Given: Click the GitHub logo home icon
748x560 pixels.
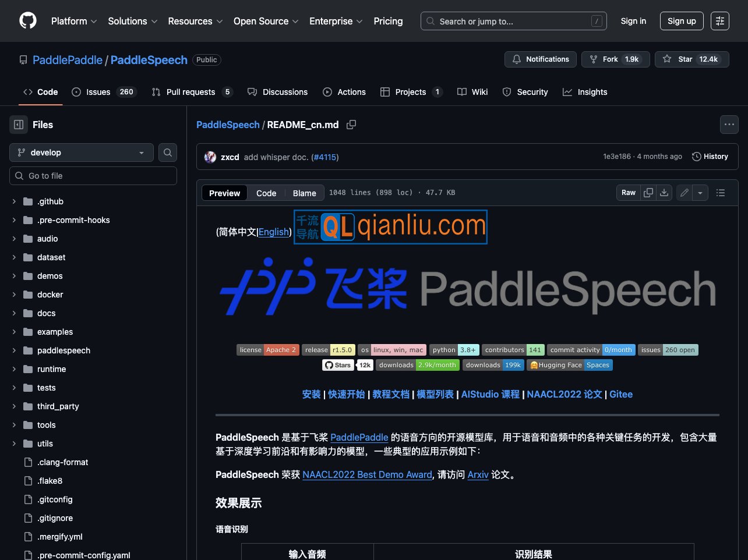Looking at the screenshot, I should (27, 20).
